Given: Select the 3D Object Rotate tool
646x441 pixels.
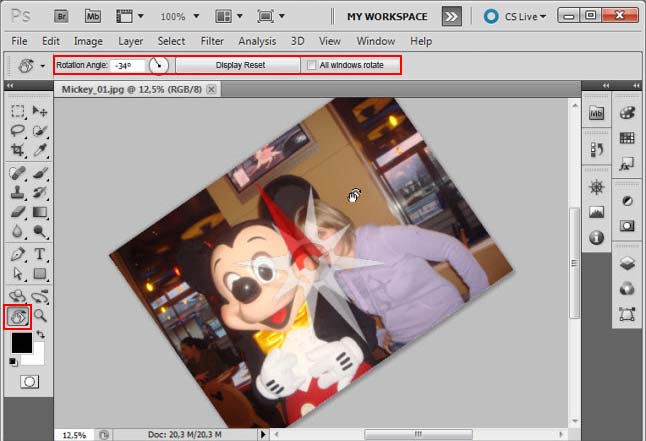Looking at the screenshot, I should point(17,296).
